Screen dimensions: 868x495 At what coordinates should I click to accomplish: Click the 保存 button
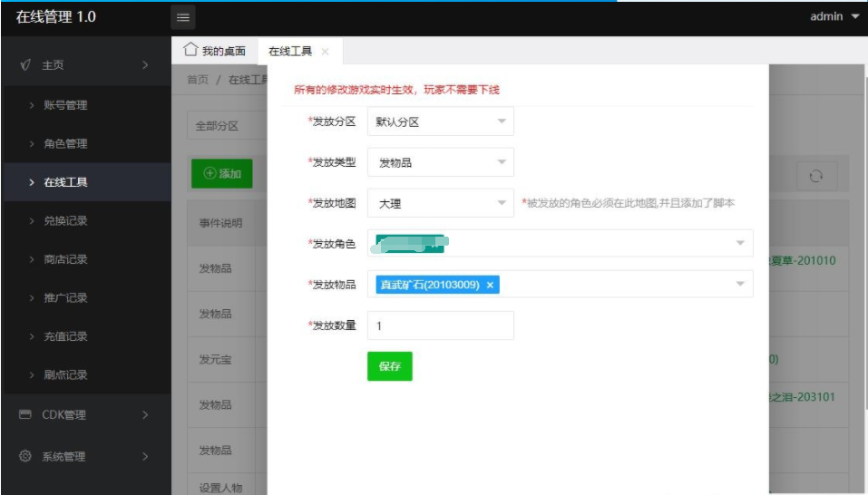389,366
